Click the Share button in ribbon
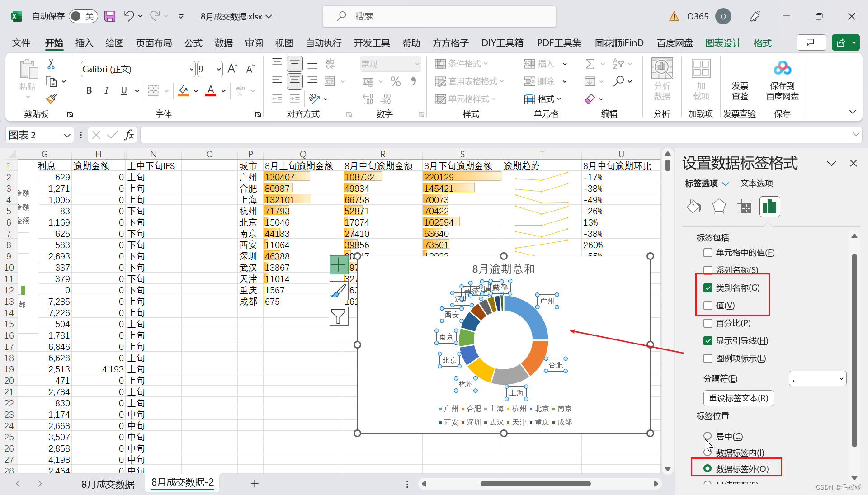This screenshot has width=868, height=495. (841, 42)
